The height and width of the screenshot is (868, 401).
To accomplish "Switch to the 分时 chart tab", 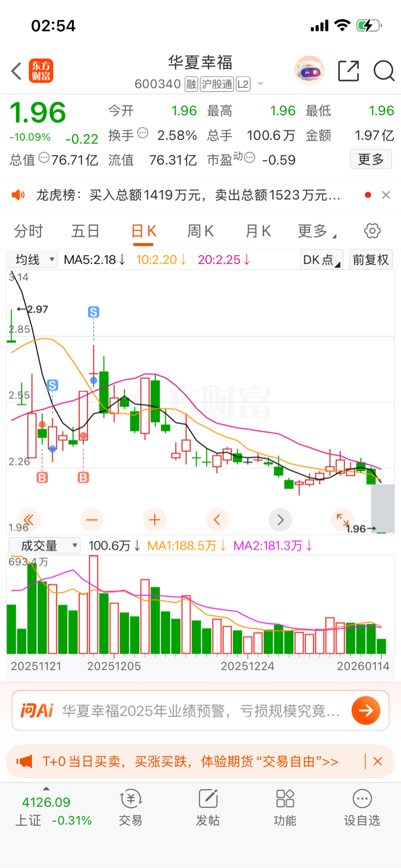I will click(x=28, y=231).
